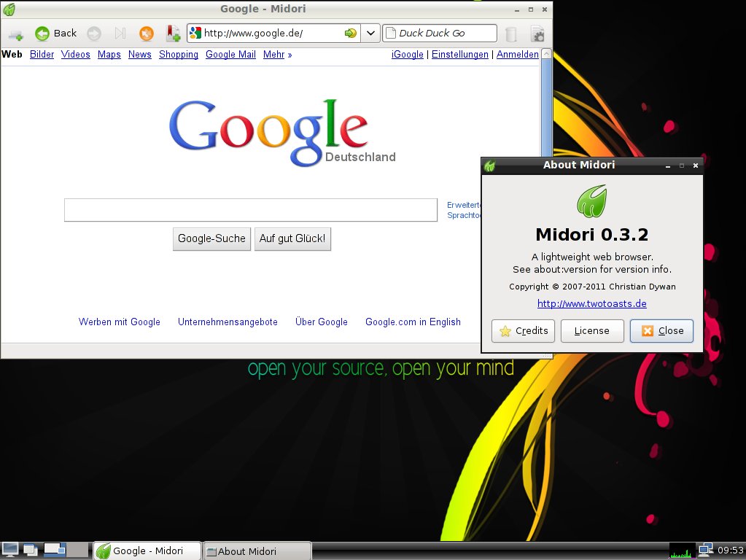Open the Erweiterte search link

[464, 205]
